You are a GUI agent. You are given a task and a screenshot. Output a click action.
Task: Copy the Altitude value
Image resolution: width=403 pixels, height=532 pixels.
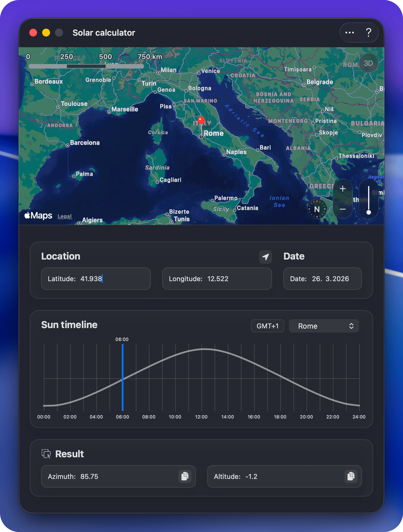351,476
